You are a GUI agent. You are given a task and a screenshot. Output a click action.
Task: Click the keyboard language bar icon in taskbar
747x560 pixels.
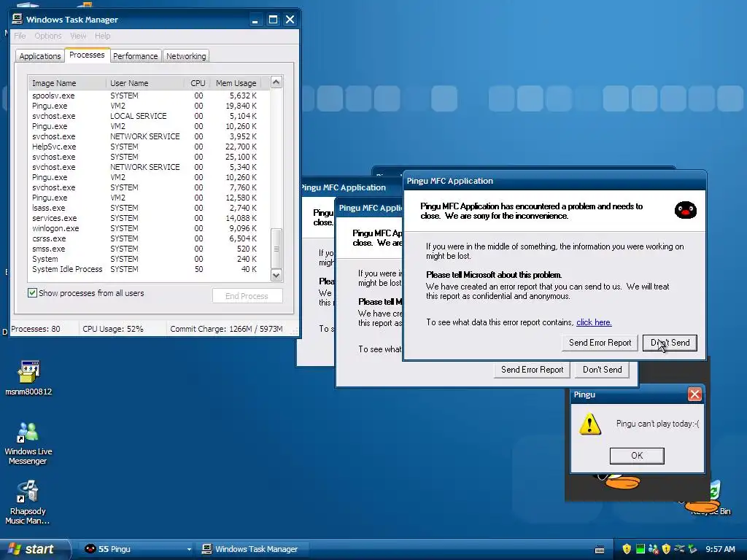click(x=600, y=550)
